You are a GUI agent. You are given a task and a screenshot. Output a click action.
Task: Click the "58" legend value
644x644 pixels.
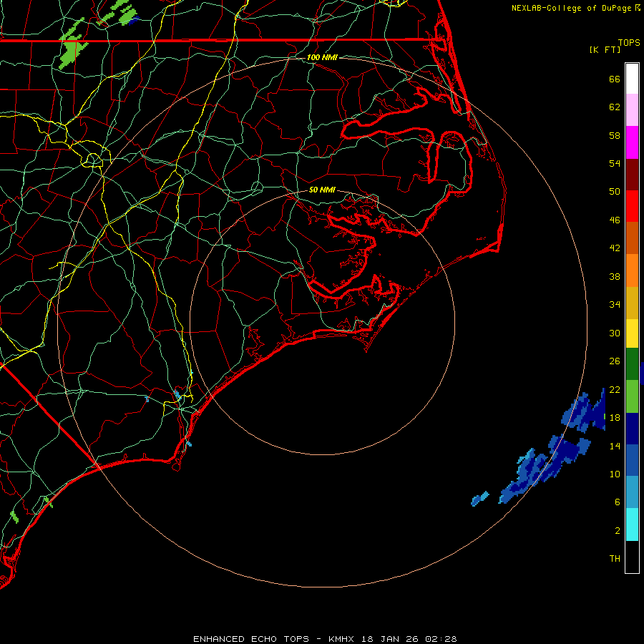pyautogui.click(x=615, y=135)
